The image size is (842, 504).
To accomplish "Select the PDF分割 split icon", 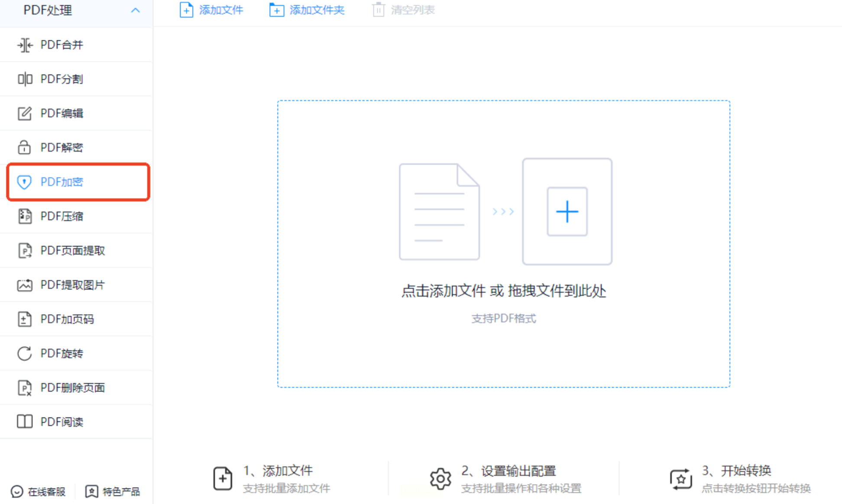I will pos(25,79).
